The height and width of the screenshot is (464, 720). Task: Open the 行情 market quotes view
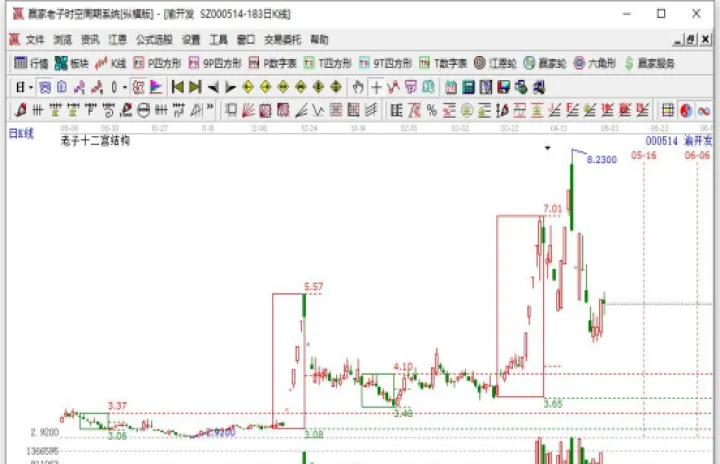(x=31, y=63)
